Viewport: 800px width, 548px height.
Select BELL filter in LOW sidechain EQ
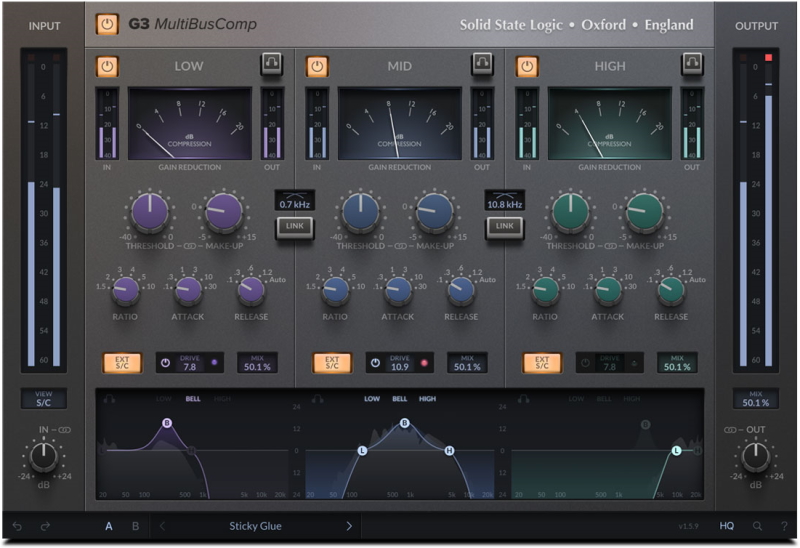pos(193,399)
